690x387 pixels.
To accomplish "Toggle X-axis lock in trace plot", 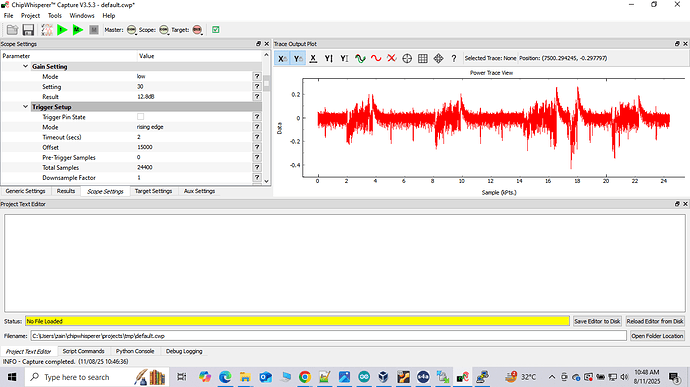I will click(282, 58).
